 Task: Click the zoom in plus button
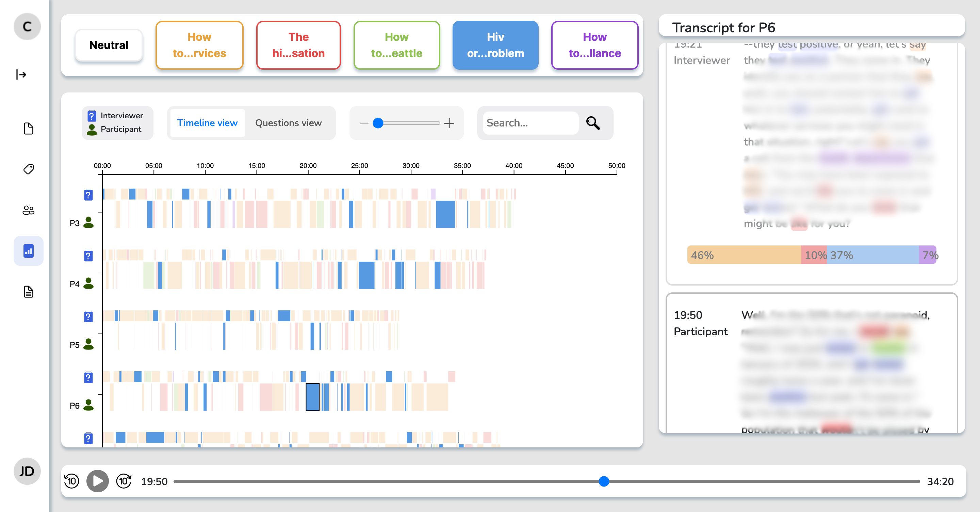[449, 123]
